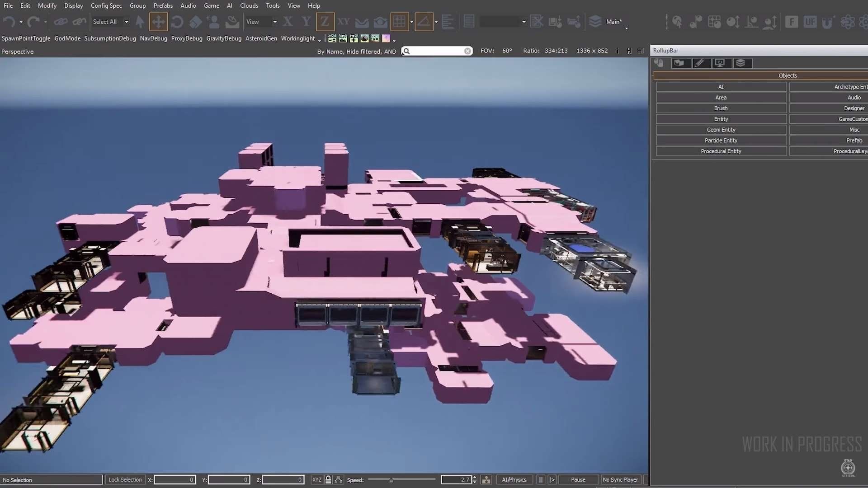Toggle the grid snapping button
Image resolution: width=868 pixels, height=488 pixels.
point(399,22)
